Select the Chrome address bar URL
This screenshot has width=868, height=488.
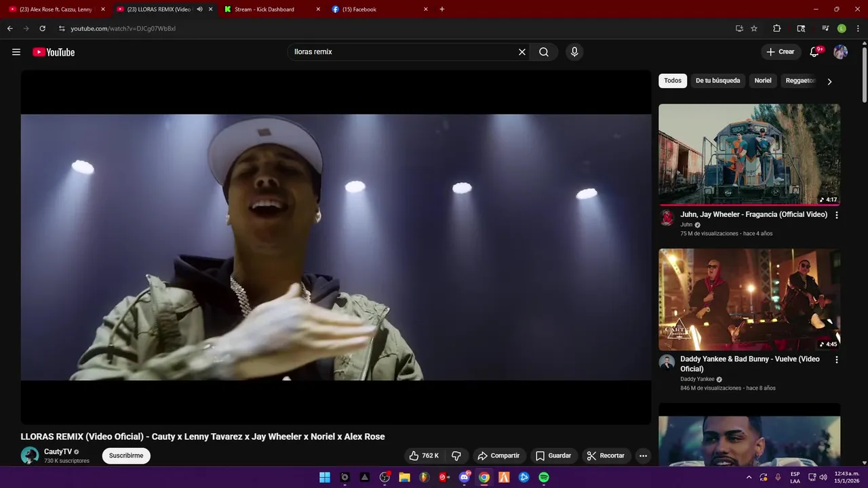(x=123, y=28)
